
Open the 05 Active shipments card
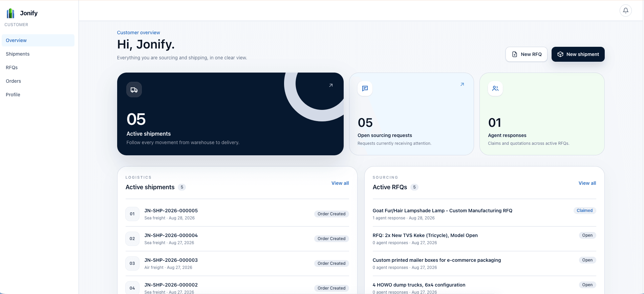pyautogui.click(x=230, y=114)
